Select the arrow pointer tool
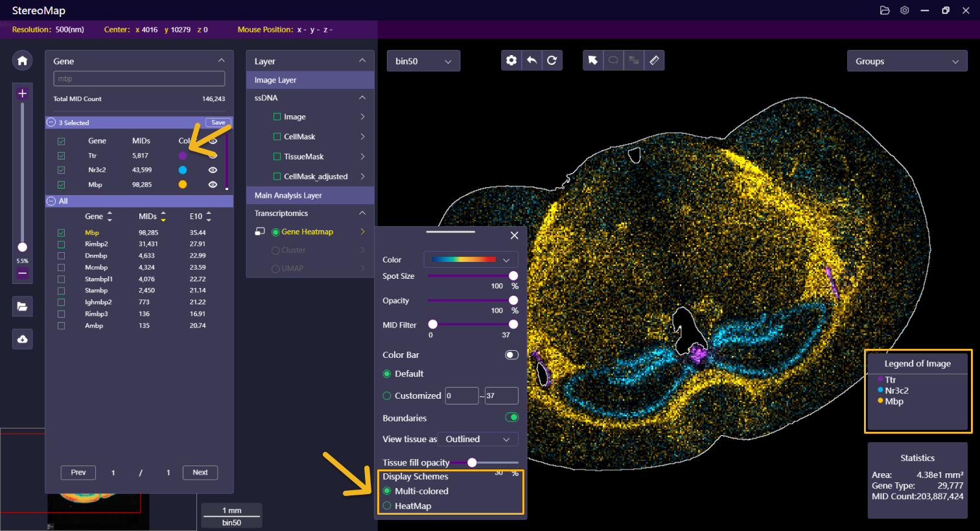Viewport: 980px width, 531px height. pyautogui.click(x=592, y=60)
